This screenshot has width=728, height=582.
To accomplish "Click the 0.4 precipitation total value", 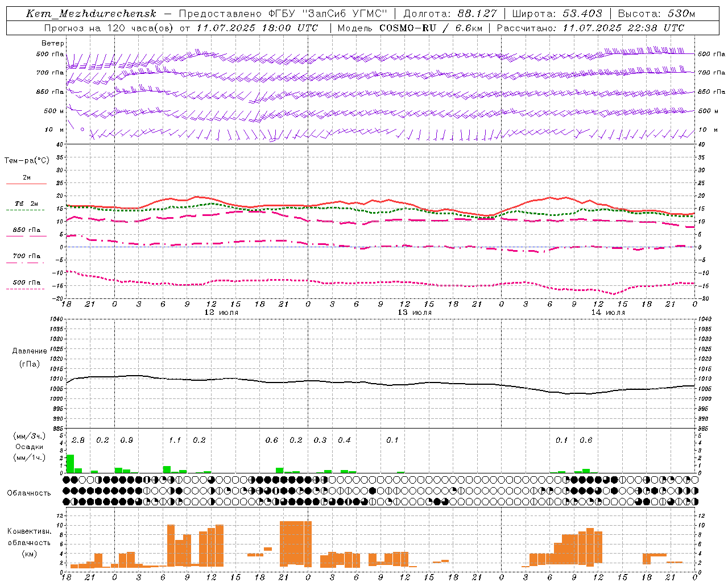I will tap(344, 440).
